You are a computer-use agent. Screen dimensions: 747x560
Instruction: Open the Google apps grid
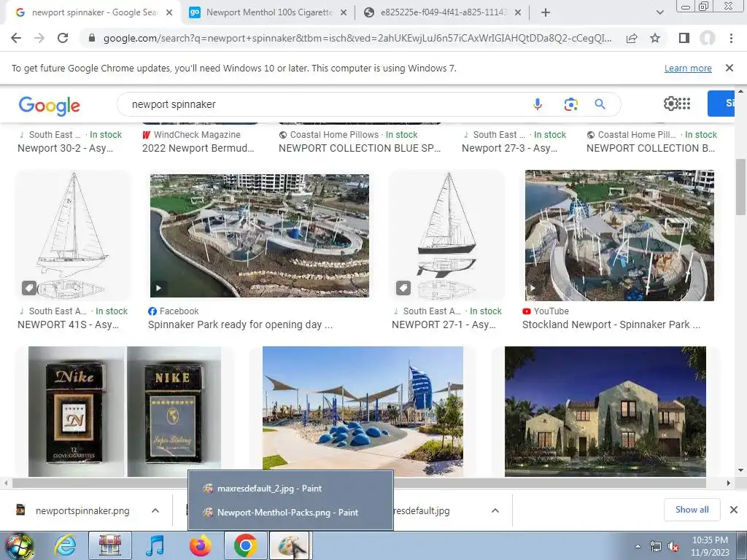click(x=684, y=104)
